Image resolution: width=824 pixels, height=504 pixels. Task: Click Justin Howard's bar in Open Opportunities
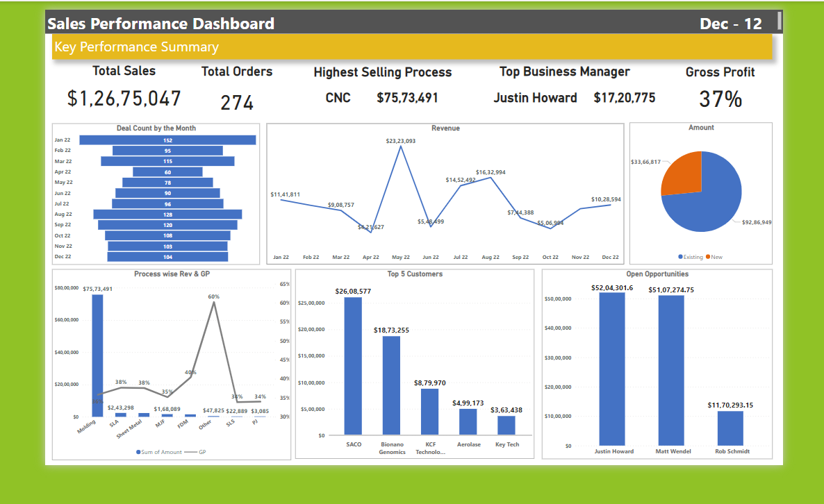click(x=612, y=369)
